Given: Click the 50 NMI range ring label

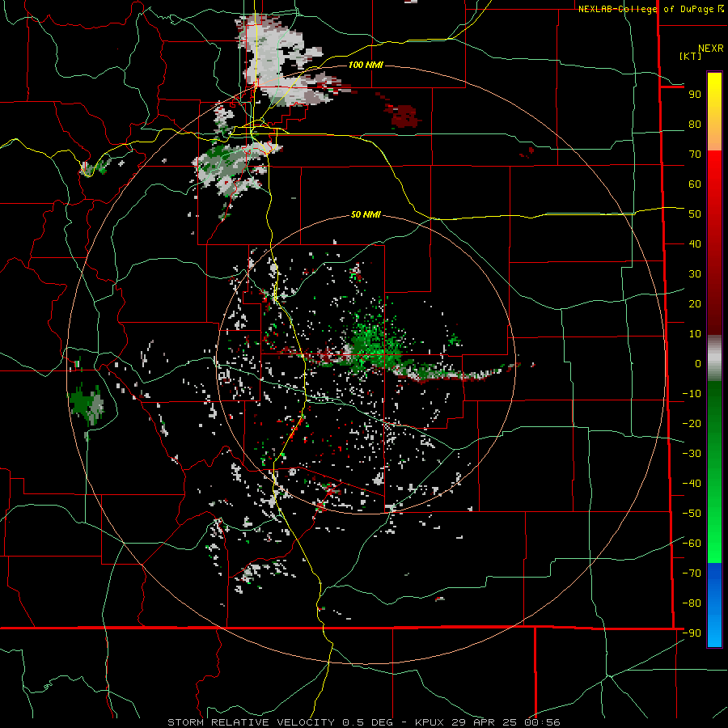Looking at the screenshot, I should point(366,214).
